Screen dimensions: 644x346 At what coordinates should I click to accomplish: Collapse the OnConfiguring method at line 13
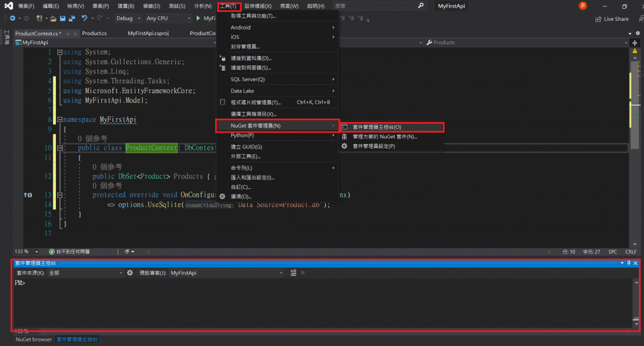60,195
